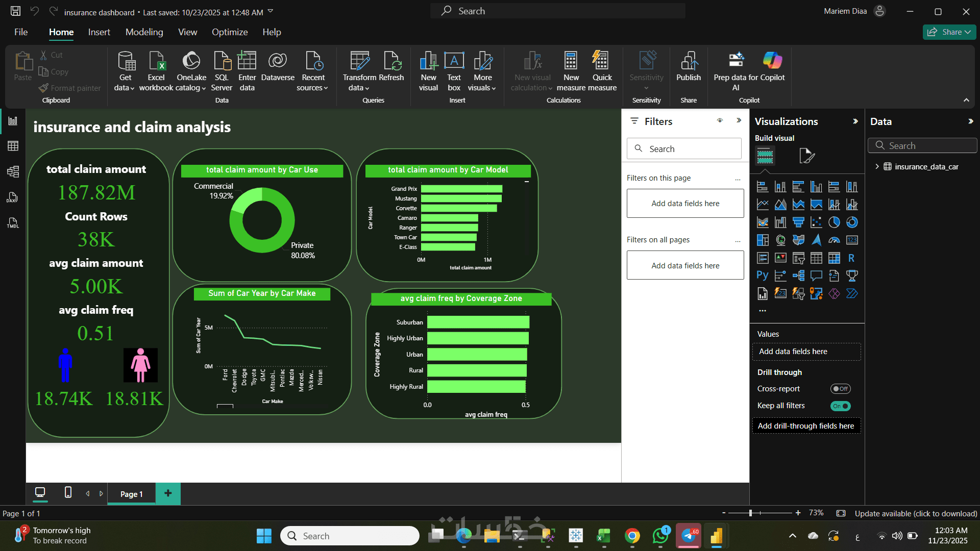
Task: Collapse the Visualizations pane
Action: tap(855, 121)
